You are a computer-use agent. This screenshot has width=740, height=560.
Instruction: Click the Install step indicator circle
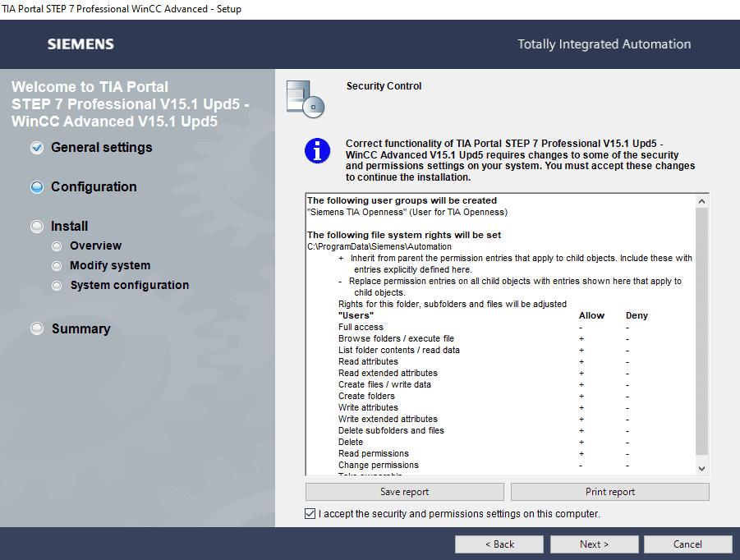37,227
